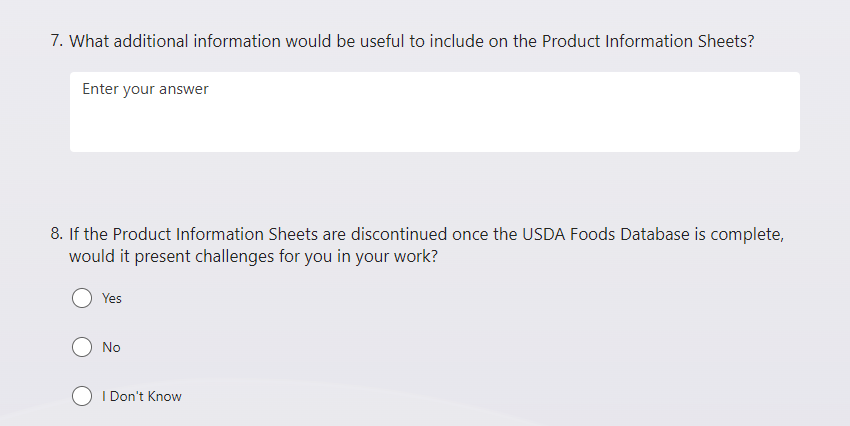850x426 pixels.
Task: Click the "Enter your answer" placeholder text
Action: point(145,90)
